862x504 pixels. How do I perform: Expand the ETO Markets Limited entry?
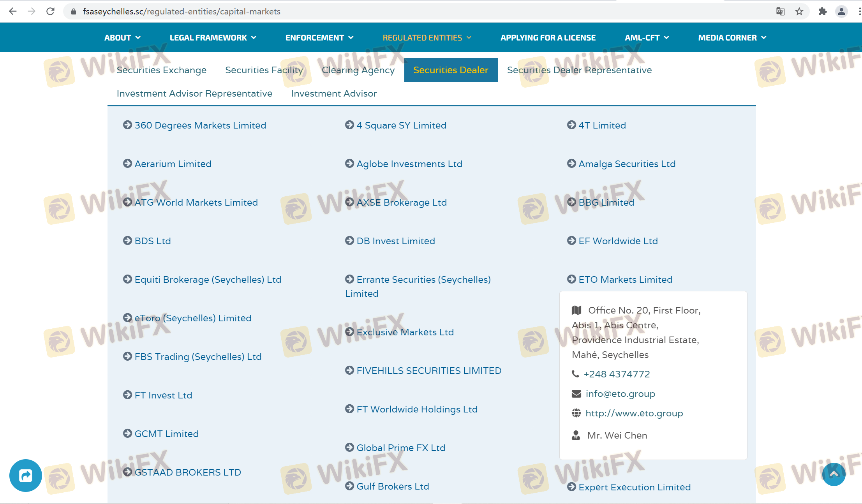click(x=625, y=280)
